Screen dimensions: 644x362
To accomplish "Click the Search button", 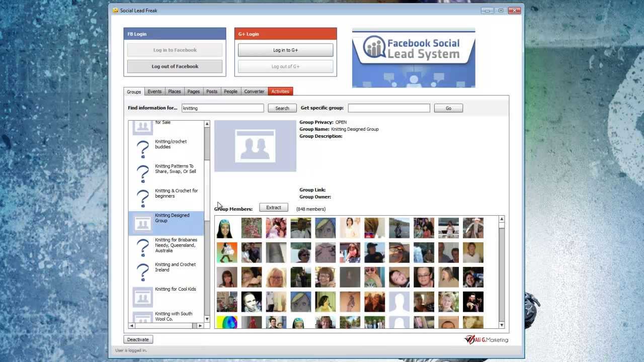I will pyautogui.click(x=282, y=108).
